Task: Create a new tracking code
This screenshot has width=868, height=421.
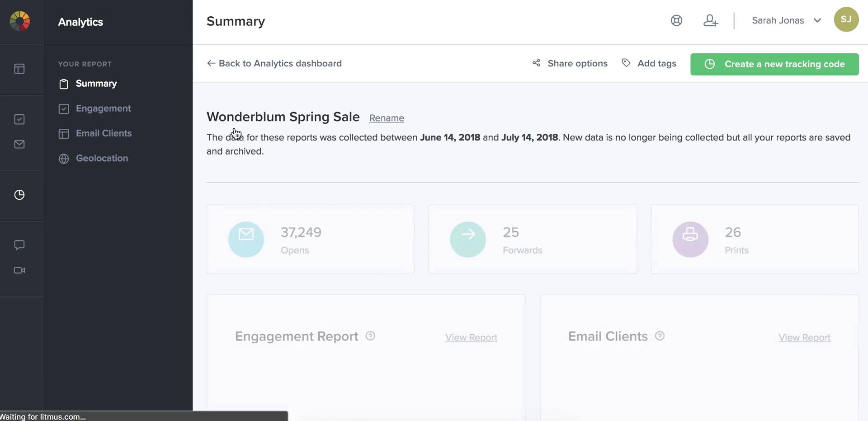Action: pyautogui.click(x=774, y=64)
